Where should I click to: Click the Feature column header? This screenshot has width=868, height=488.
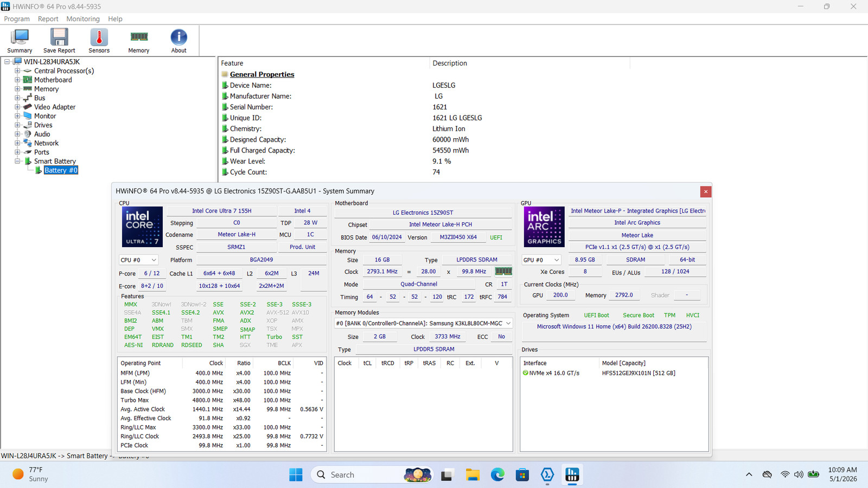coord(324,63)
